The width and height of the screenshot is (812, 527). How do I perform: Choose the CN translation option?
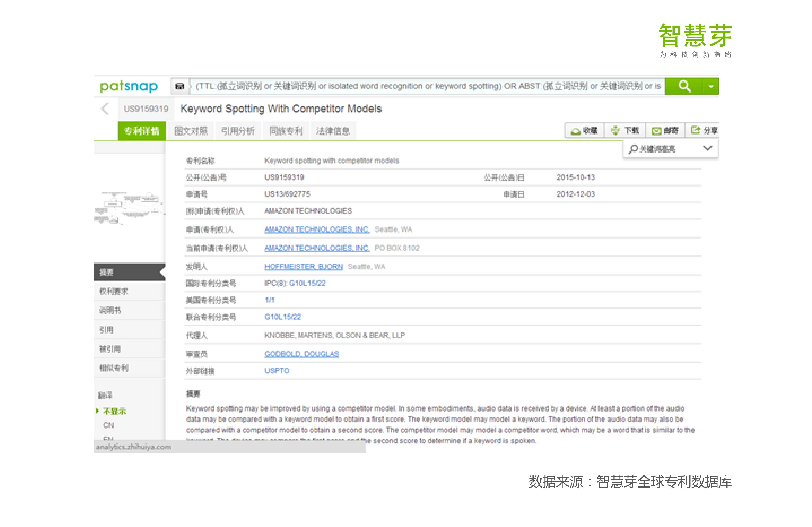point(108,425)
